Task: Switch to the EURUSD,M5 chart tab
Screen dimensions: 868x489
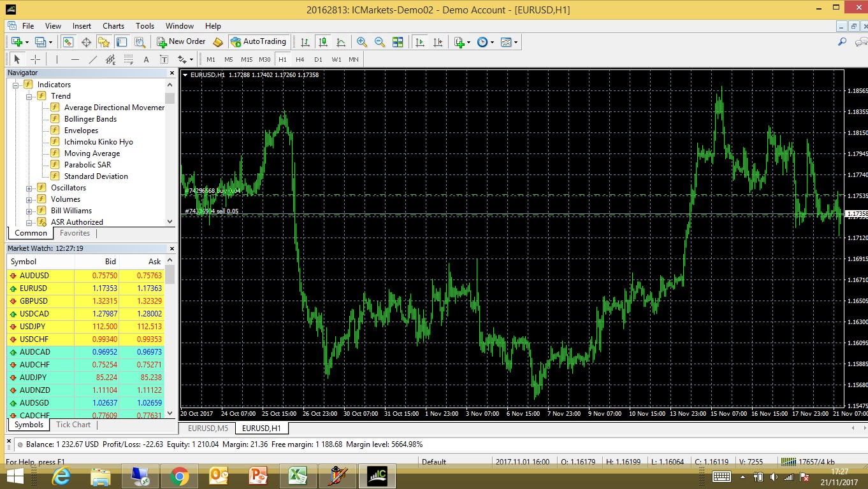Action: click(x=208, y=429)
